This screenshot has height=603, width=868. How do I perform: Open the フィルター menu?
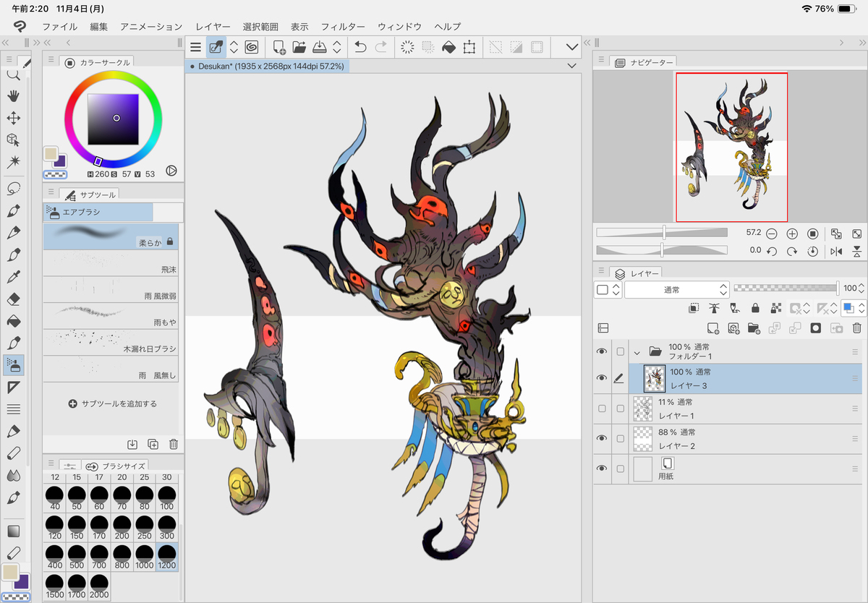pyautogui.click(x=343, y=27)
